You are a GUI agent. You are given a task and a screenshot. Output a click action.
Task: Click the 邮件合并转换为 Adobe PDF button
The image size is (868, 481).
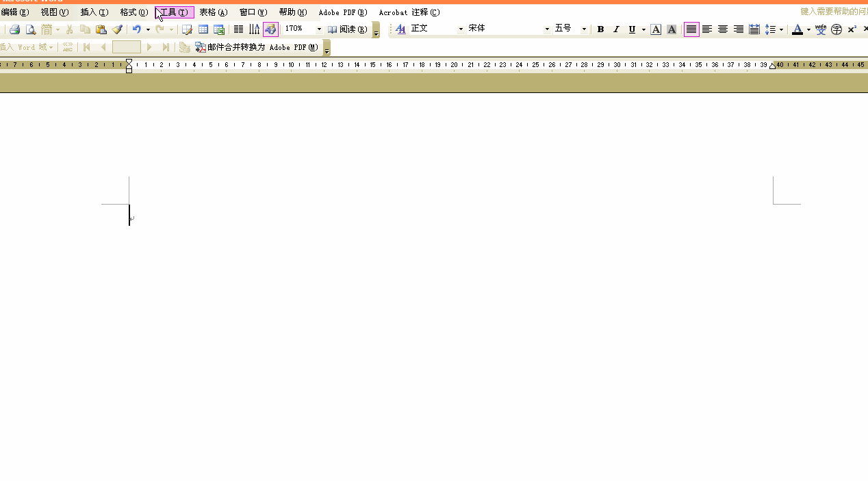[x=257, y=47]
